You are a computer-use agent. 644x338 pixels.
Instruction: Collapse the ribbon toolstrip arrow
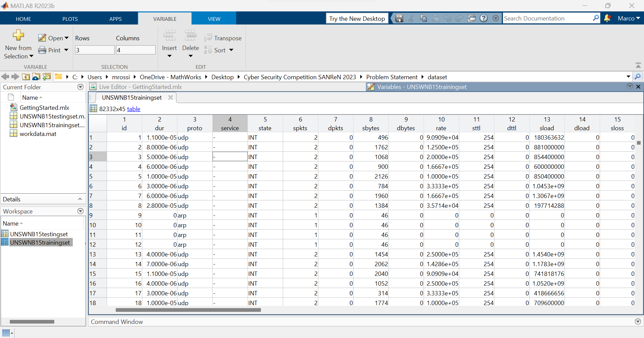(x=638, y=65)
